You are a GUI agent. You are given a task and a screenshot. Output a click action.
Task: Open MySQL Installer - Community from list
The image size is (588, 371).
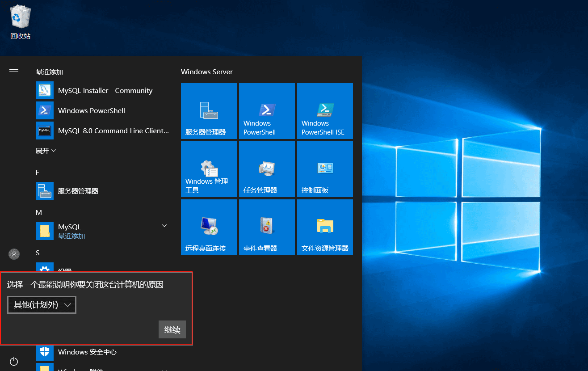(105, 90)
